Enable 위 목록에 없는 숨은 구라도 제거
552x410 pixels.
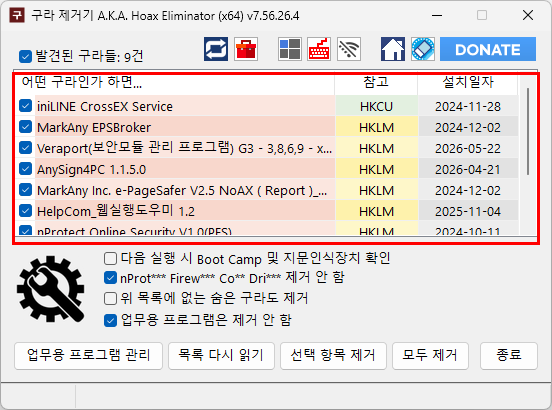[111, 299]
